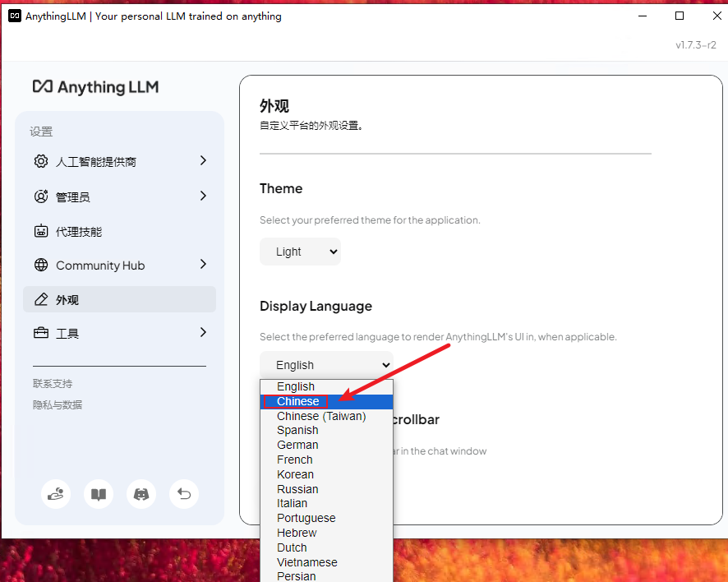
Task: Choose Dutch from the language list
Action: [x=326, y=547]
